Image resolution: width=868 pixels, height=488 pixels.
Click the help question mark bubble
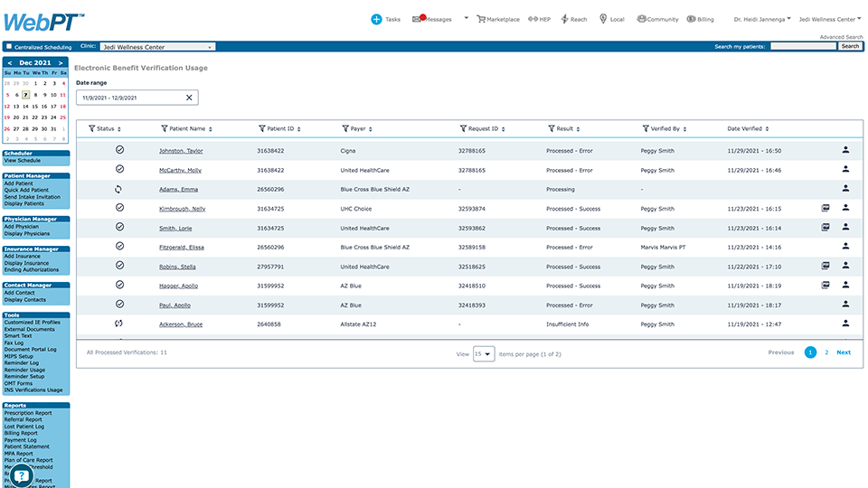click(x=22, y=475)
